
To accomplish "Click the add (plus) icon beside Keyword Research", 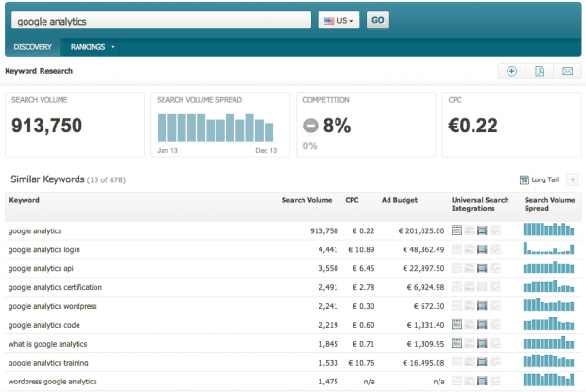I will click(511, 71).
